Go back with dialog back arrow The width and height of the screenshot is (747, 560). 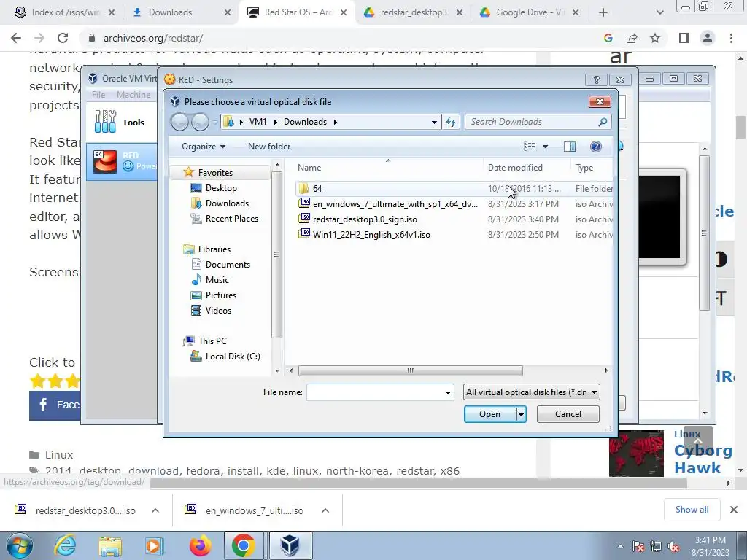tap(179, 122)
